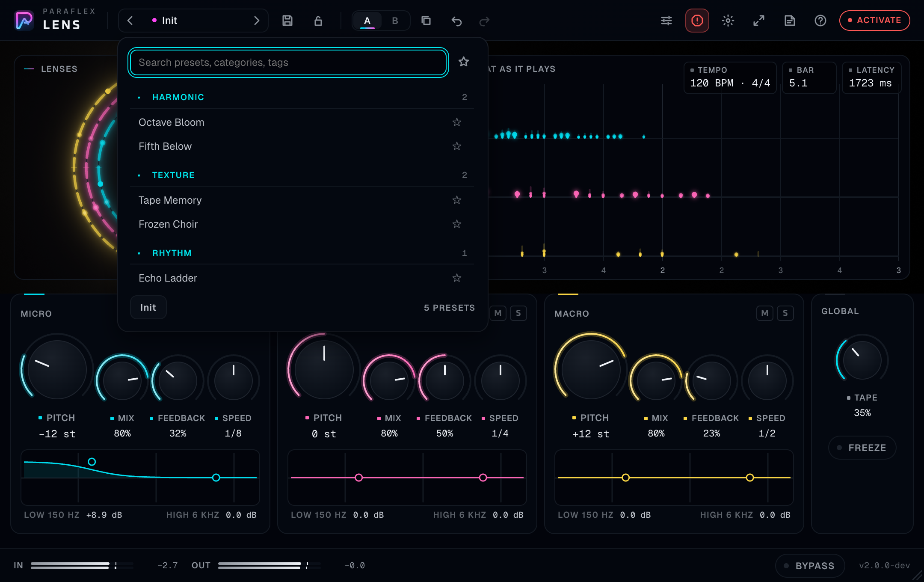Expand the window with arrows icon
924x582 pixels.
[759, 21]
